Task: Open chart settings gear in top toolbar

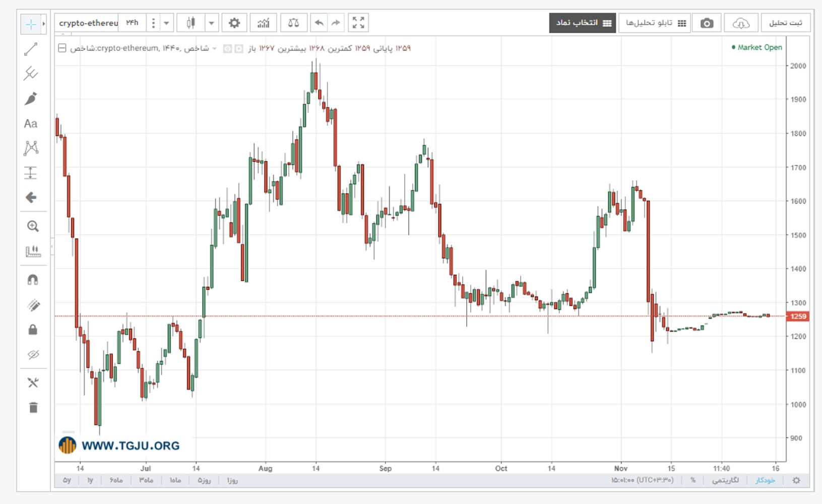Action: (x=234, y=23)
